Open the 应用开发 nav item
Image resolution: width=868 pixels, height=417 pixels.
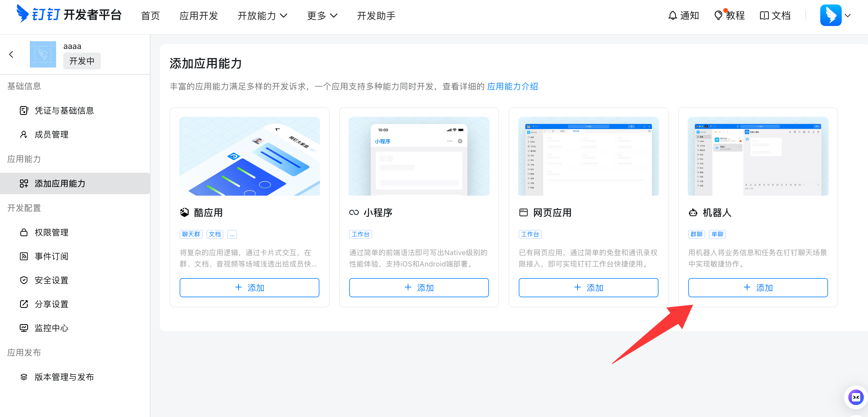[199, 16]
